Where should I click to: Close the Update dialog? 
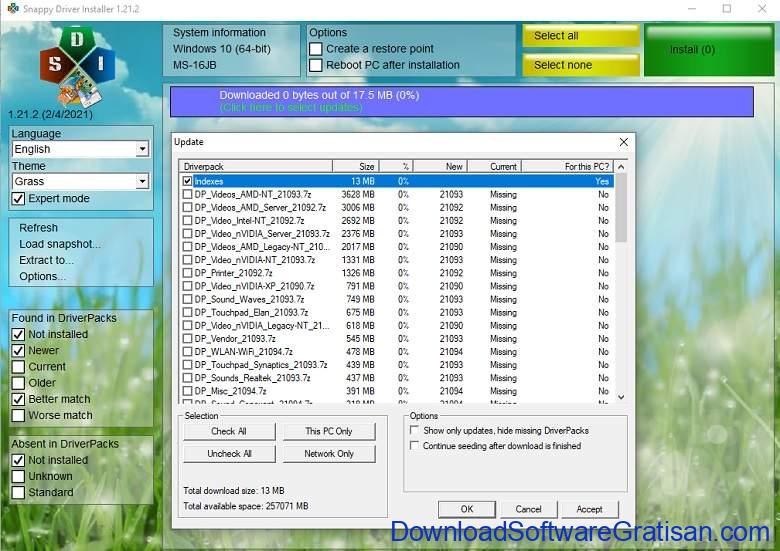623,142
